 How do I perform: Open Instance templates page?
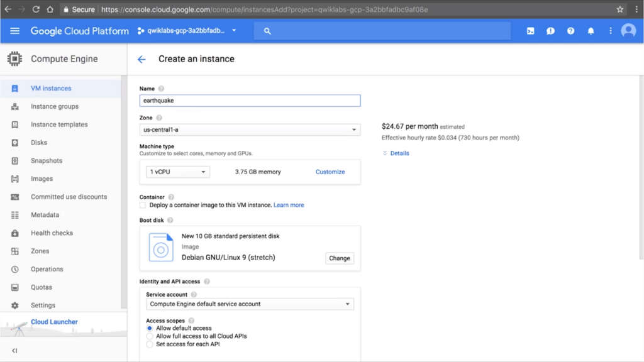59,124
